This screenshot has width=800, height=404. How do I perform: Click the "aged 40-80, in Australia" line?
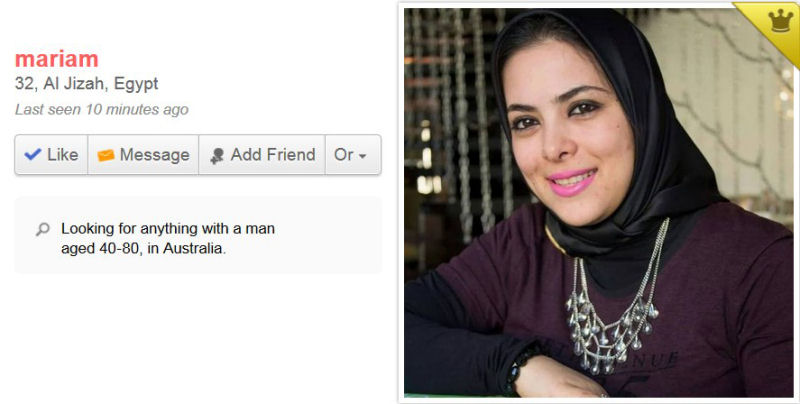pos(143,248)
